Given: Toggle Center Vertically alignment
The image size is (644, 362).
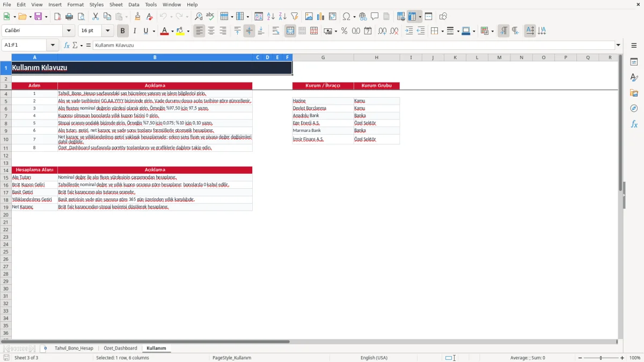Looking at the screenshot, I should [x=249, y=31].
